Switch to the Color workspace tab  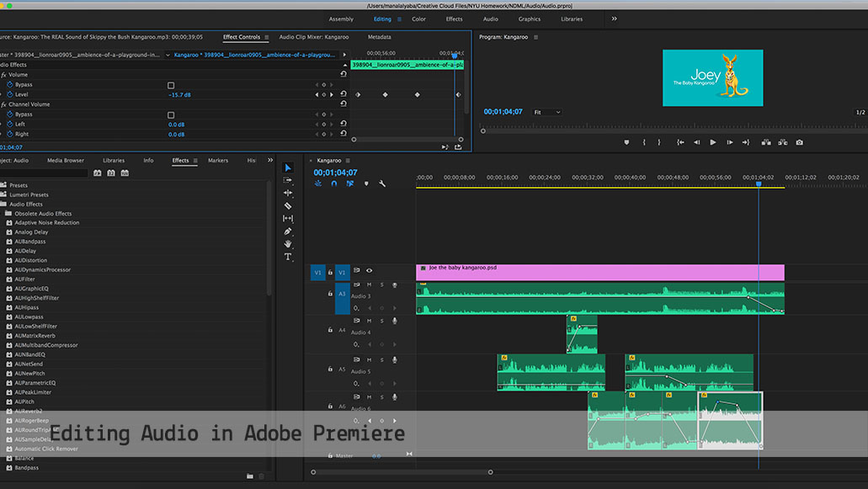click(x=418, y=19)
